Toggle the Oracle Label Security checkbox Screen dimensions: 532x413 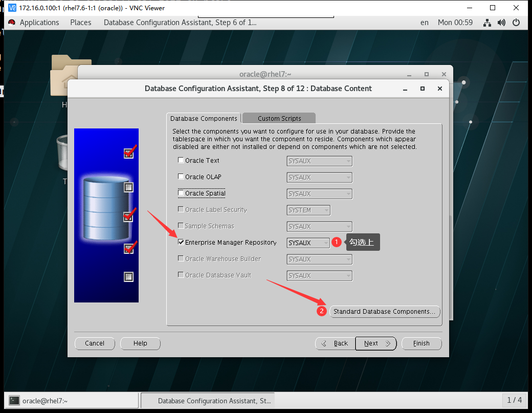tap(181, 209)
